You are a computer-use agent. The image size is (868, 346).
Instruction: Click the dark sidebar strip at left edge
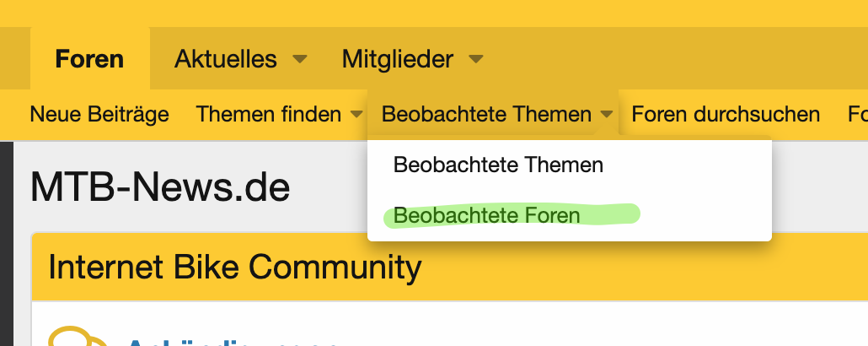coord(7,245)
